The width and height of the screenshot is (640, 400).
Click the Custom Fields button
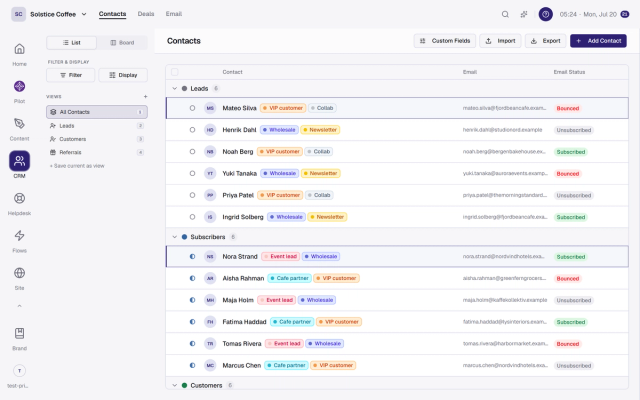coord(445,41)
